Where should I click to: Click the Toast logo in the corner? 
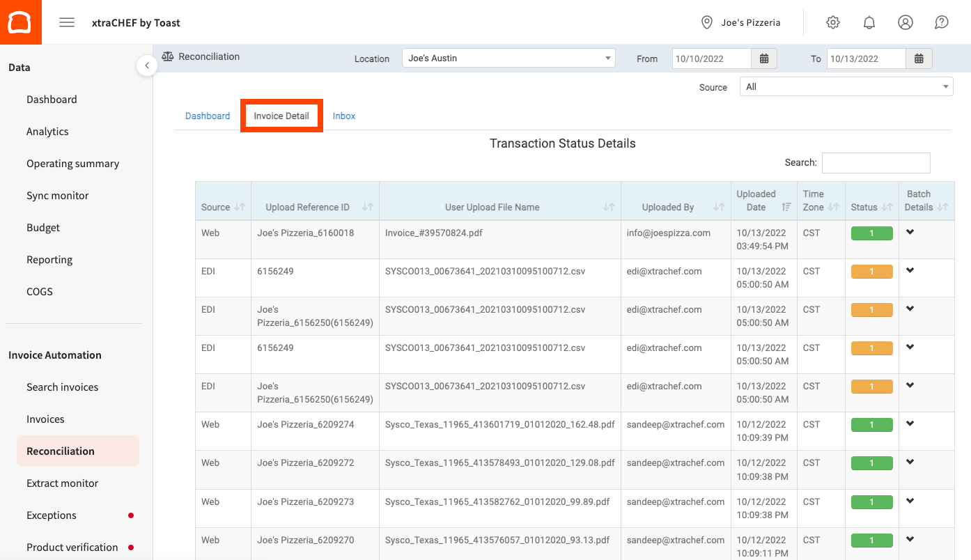click(x=20, y=22)
